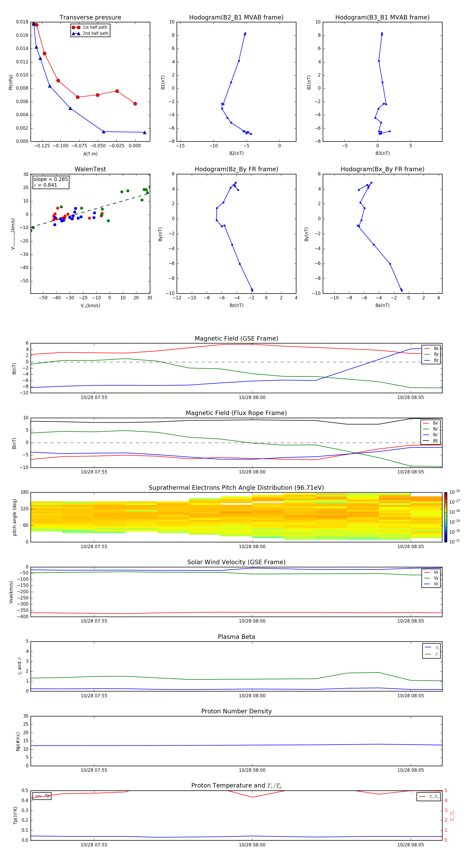Click the 'Plasma Beta' plot title
The height and width of the screenshot is (868, 473).
(236, 637)
